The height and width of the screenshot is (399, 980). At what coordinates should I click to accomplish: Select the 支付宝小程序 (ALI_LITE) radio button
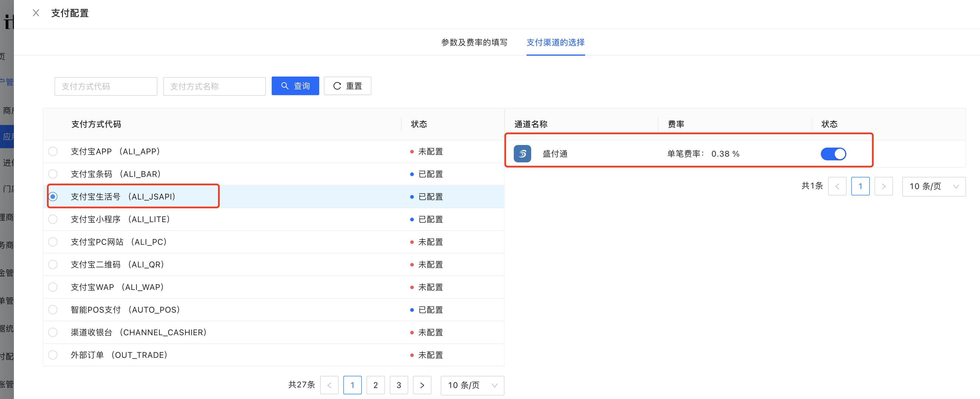pos(53,219)
